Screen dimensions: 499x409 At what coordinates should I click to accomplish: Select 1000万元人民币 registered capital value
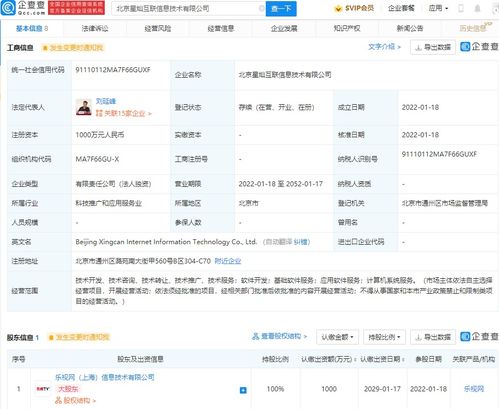tap(100, 135)
